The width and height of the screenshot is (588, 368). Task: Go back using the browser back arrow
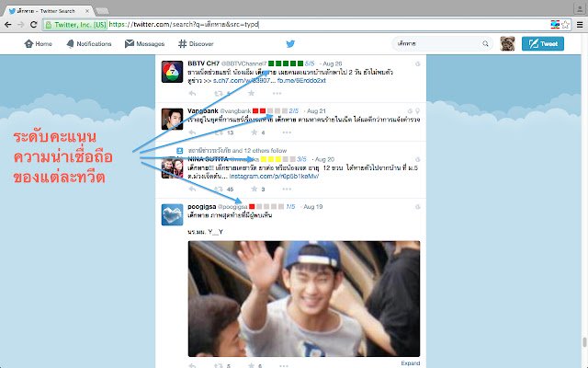pos(8,25)
